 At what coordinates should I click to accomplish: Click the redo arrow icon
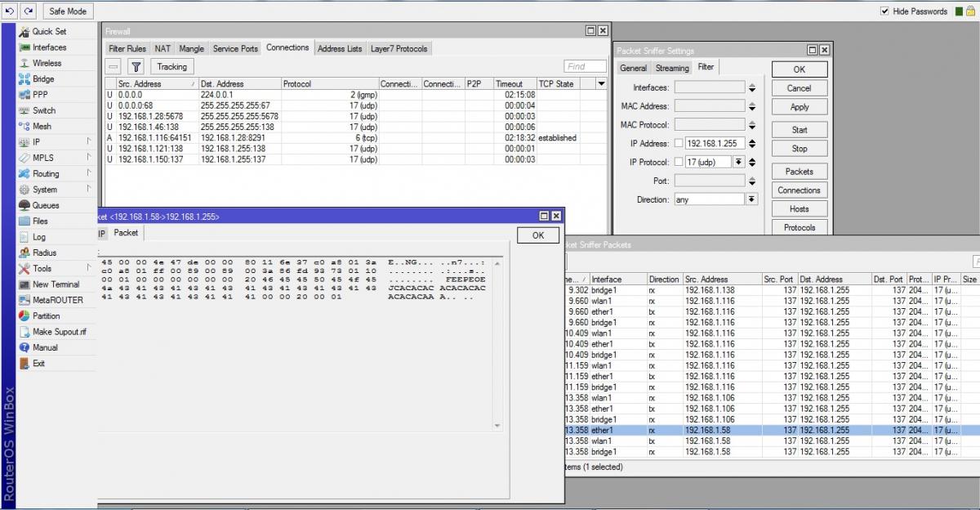coord(29,11)
